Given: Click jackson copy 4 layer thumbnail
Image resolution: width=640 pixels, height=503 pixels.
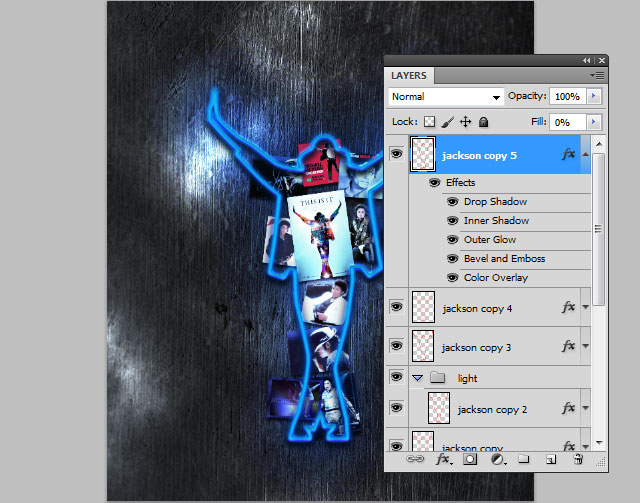Looking at the screenshot, I should [423, 307].
